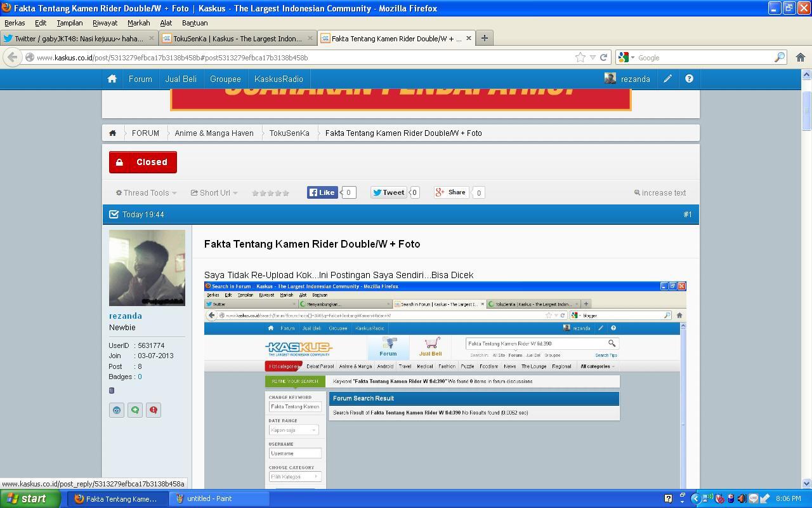Click the Google+ Share button

451,192
